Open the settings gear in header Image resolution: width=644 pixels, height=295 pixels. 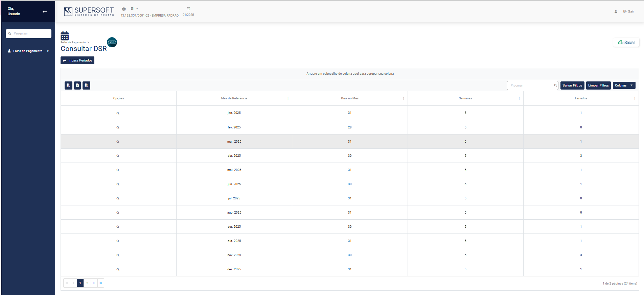click(124, 9)
